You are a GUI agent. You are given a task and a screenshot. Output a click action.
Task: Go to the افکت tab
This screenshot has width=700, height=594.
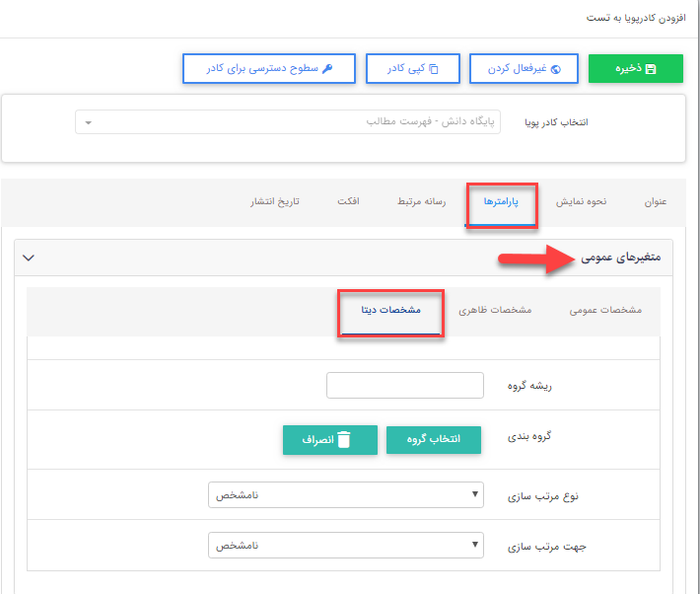point(348,201)
